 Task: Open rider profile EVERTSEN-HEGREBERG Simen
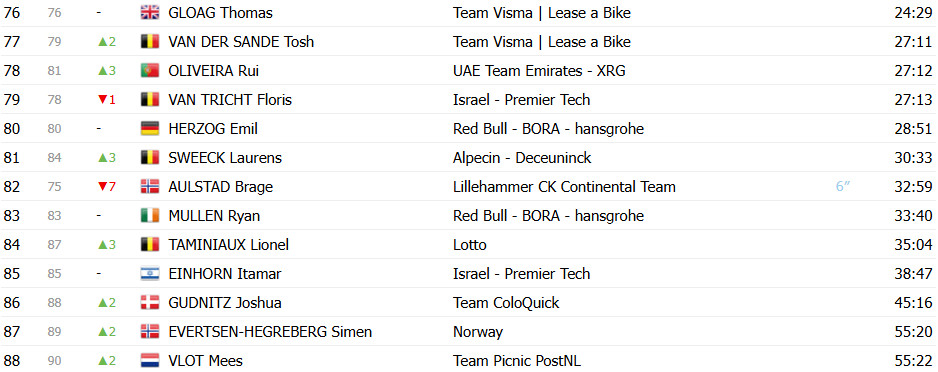point(270,332)
